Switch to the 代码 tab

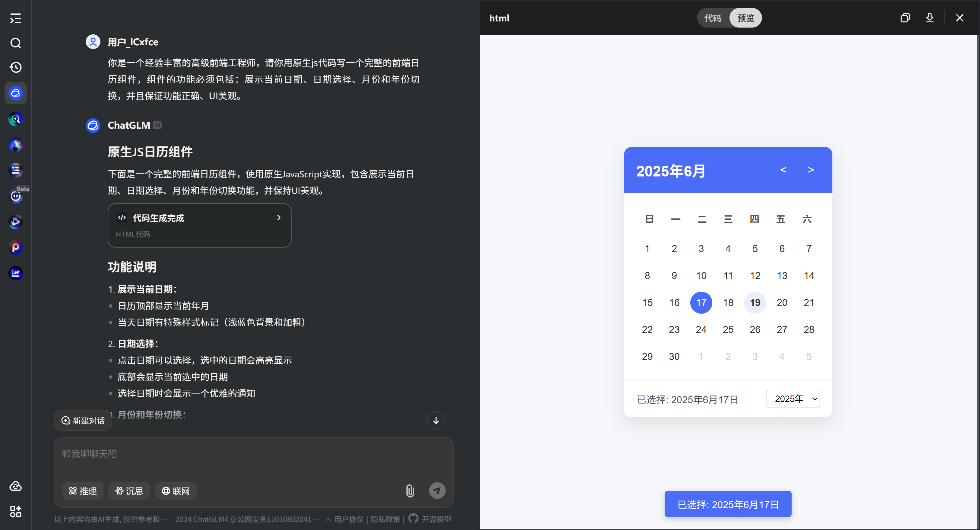(713, 18)
